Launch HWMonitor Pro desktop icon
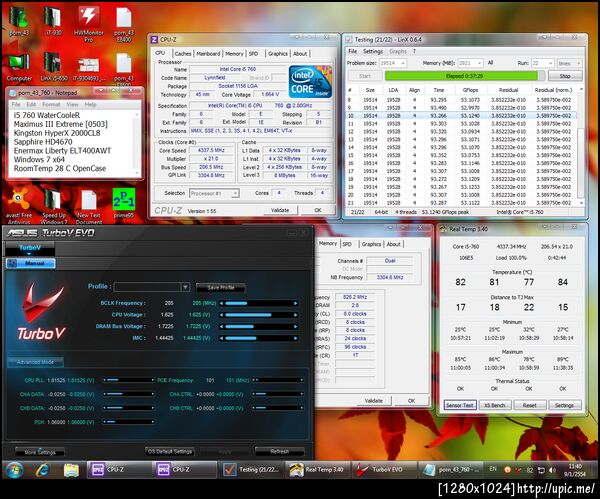Image resolution: width=600 pixels, height=499 pixels. pyautogui.click(x=88, y=24)
